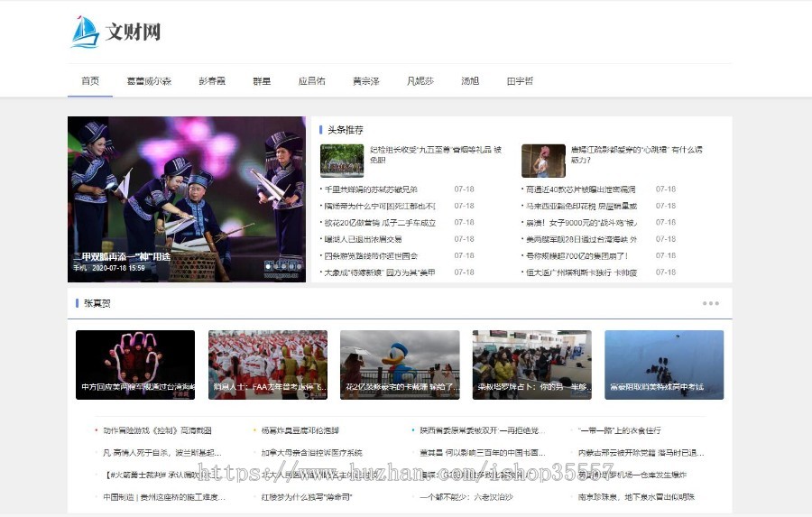Open the article 号称规模超700亿的集团崩了！
Viewport: 812px width, 517px height.
pos(577,256)
